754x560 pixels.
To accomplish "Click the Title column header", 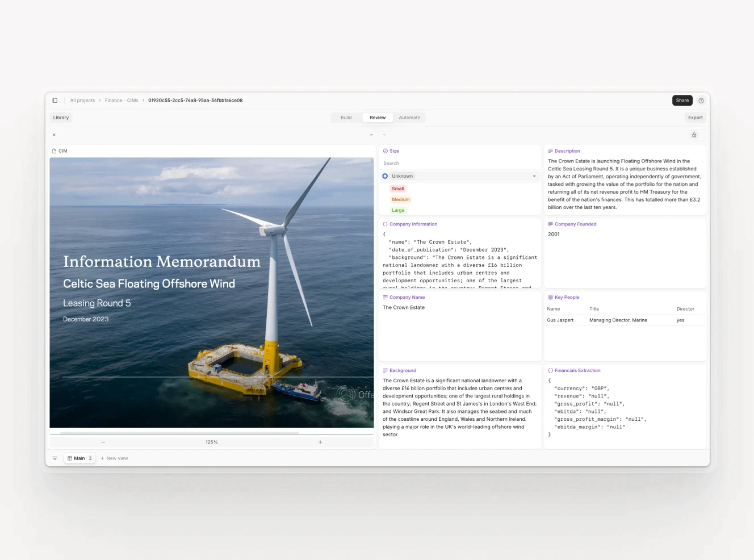I will click(x=594, y=309).
